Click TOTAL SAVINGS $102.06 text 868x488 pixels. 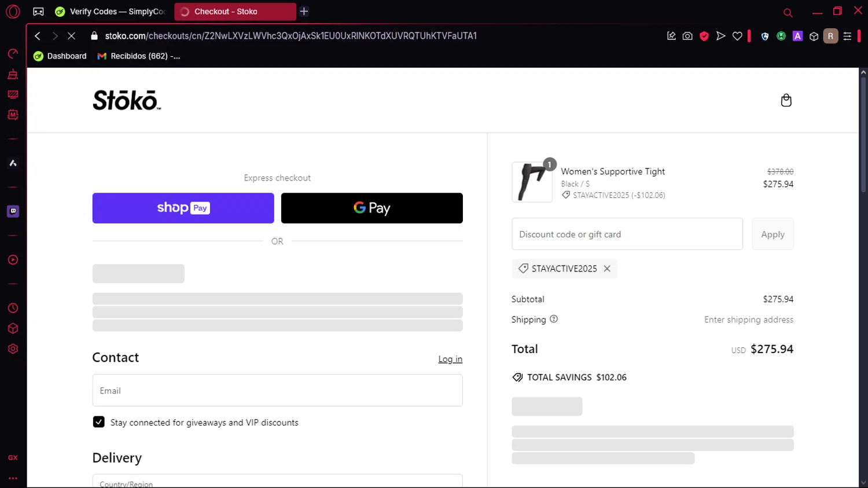coord(576,377)
